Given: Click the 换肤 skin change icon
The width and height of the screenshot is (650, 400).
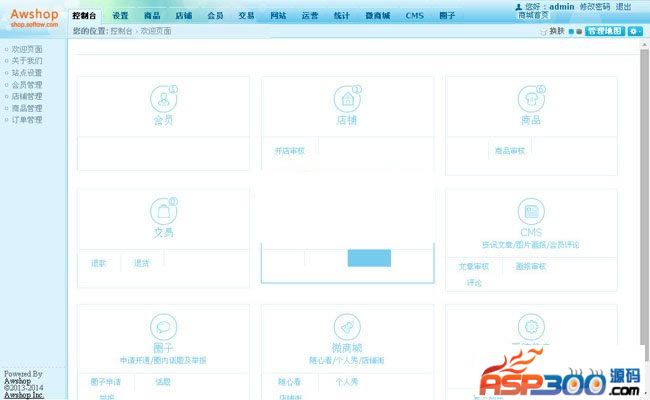Looking at the screenshot, I should tap(543, 32).
